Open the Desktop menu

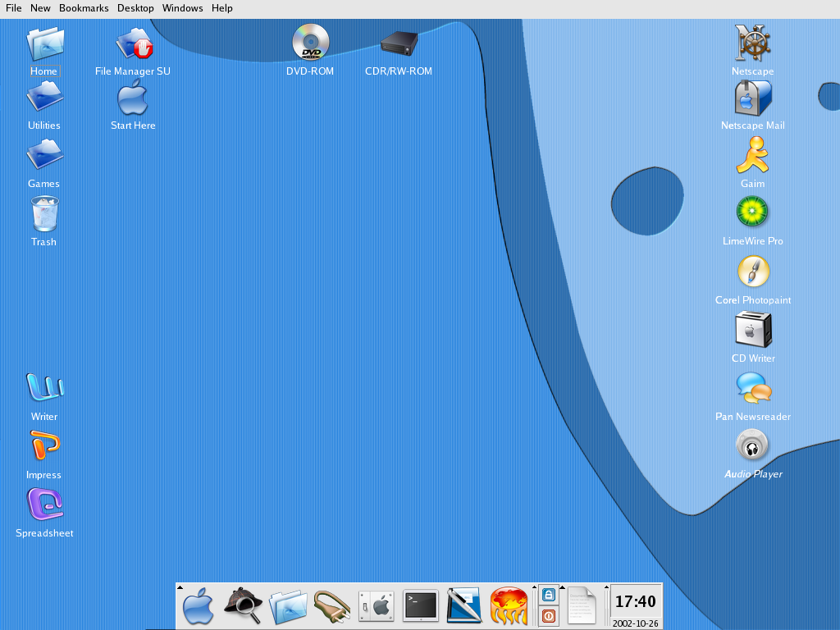pos(135,8)
